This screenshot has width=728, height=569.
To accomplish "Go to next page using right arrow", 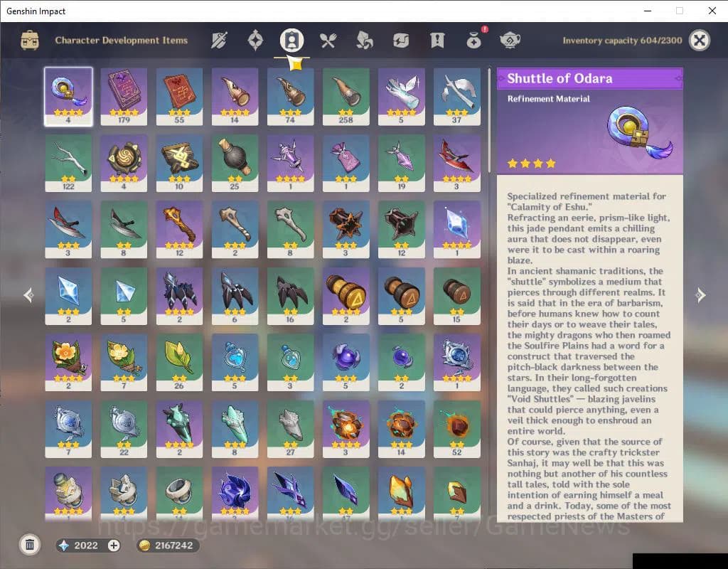I will point(700,295).
